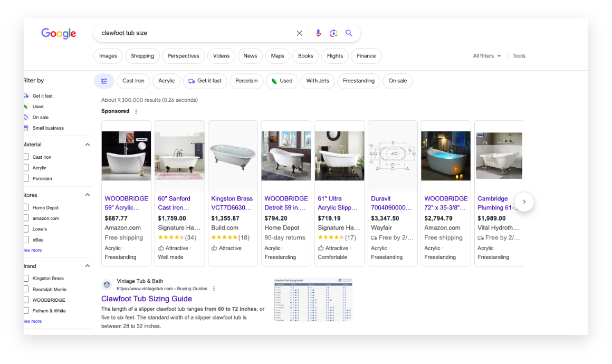Screen dimensions: 612x364
Task: Open the tub sizing guide chart thumbnail
Action: [x=313, y=300]
